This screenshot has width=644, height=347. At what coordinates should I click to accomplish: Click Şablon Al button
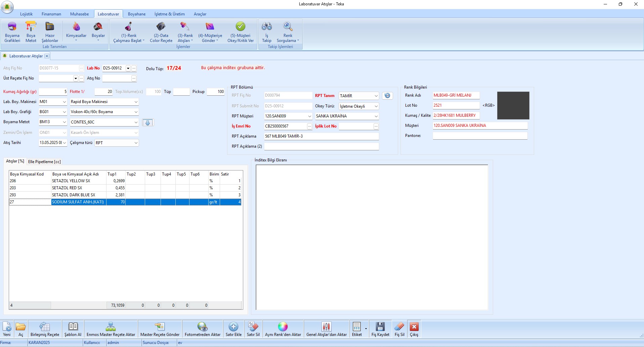(x=73, y=329)
